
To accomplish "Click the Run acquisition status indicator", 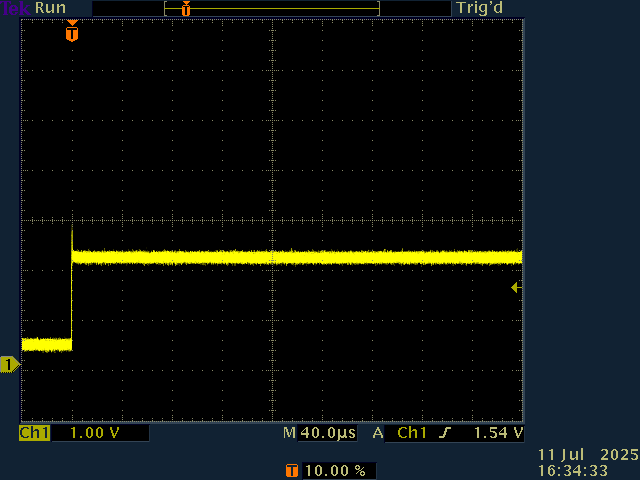I will [51, 8].
